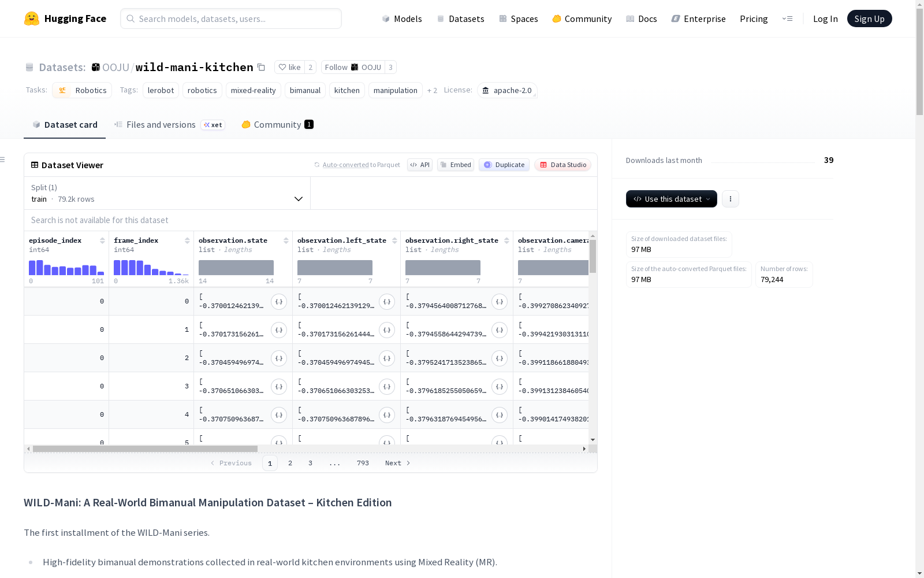Click the kitchen tag
This screenshot has width=924, height=578.
click(346, 91)
